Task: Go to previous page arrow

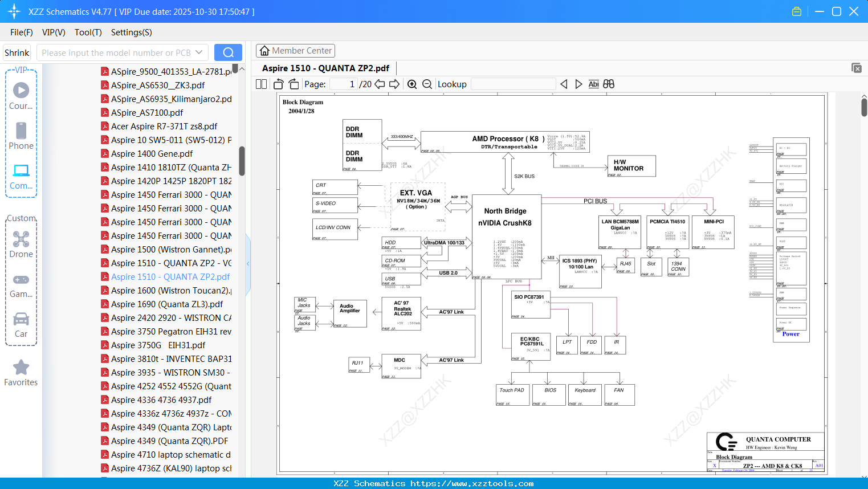Action: [x=380, y=84]
